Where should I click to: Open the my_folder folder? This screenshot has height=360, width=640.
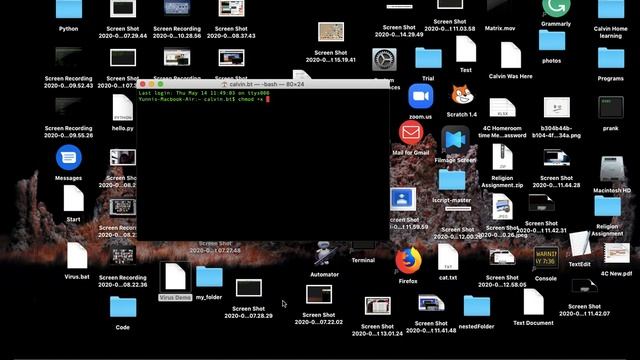coord(209,276)
